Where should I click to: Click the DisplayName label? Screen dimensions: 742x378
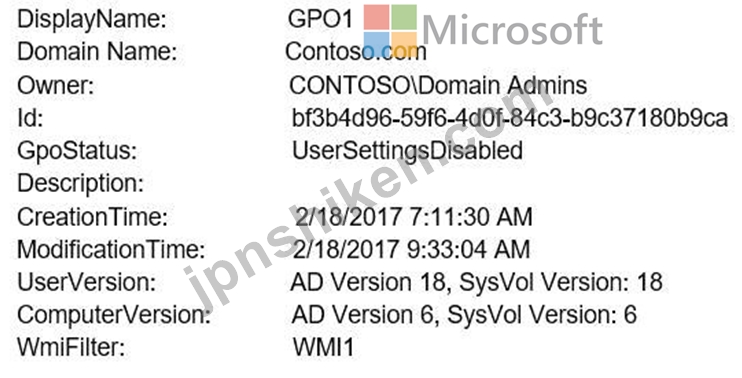tap(92, 19)
